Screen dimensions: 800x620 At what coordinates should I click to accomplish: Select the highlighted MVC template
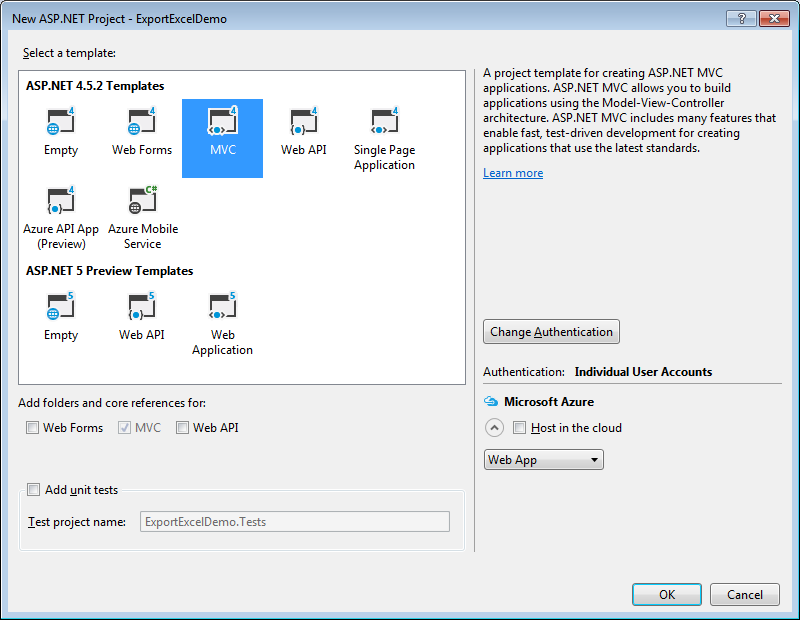coord(222,138)
